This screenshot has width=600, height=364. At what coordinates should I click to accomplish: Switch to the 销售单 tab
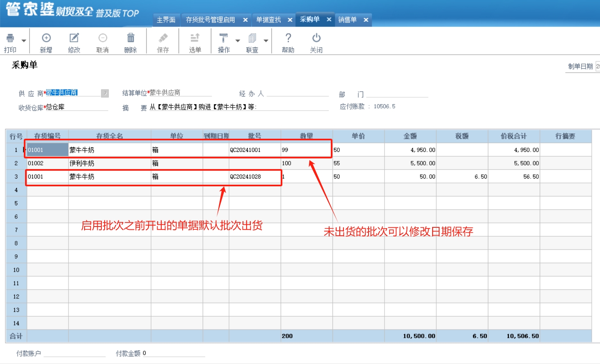pyautogui.click(x=348, y=20)
